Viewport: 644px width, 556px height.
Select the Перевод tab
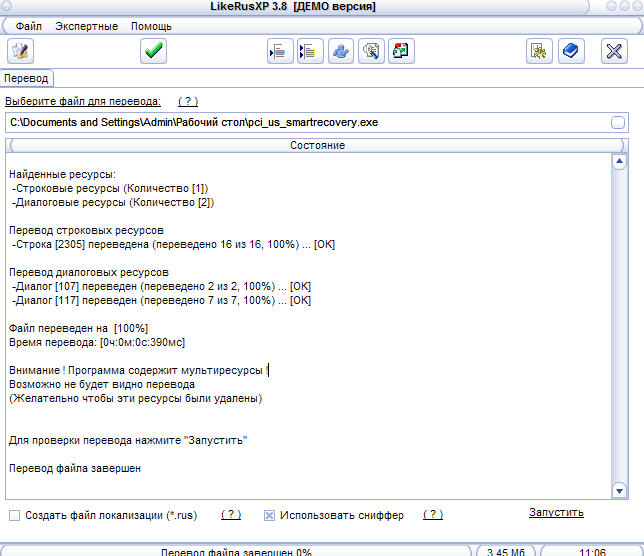tap(26, 78)
